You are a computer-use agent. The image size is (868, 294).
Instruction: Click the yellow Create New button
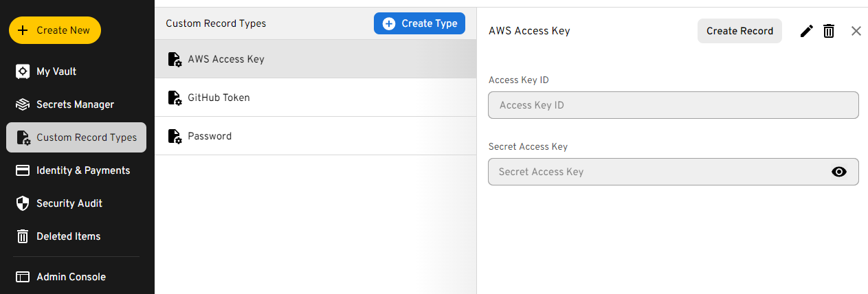(x=55, y=30)
